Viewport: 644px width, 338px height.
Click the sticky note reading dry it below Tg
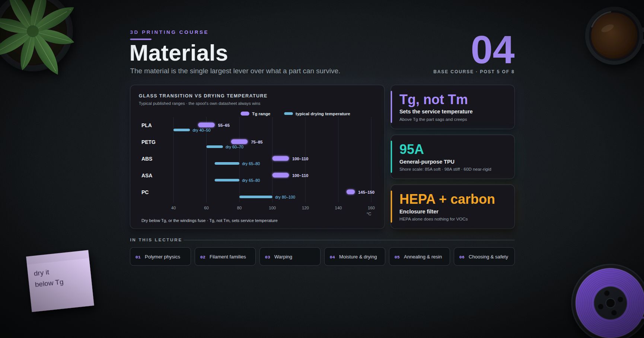coord(60,281)
